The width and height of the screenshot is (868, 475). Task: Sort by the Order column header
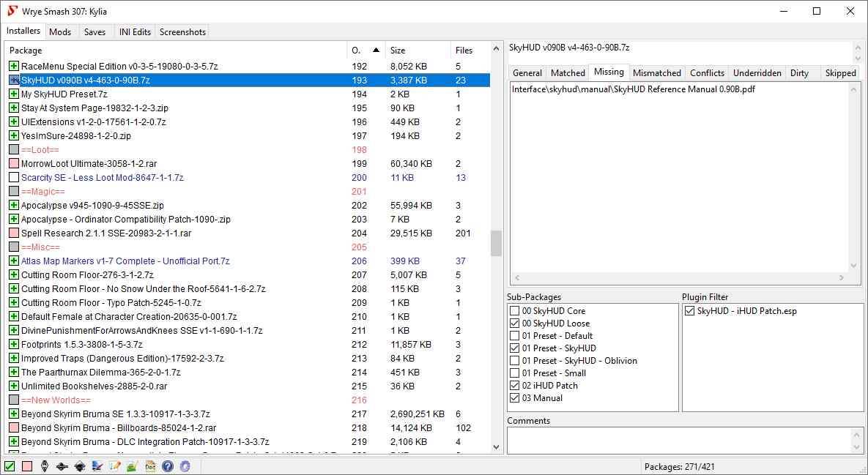point(365,51)
